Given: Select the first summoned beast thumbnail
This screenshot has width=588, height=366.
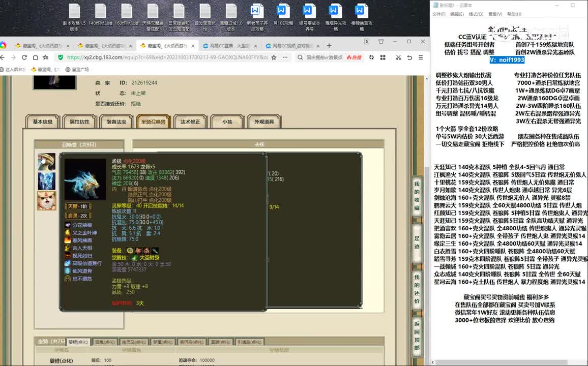Looking at the screenshot, I should (x=46, y=162).
